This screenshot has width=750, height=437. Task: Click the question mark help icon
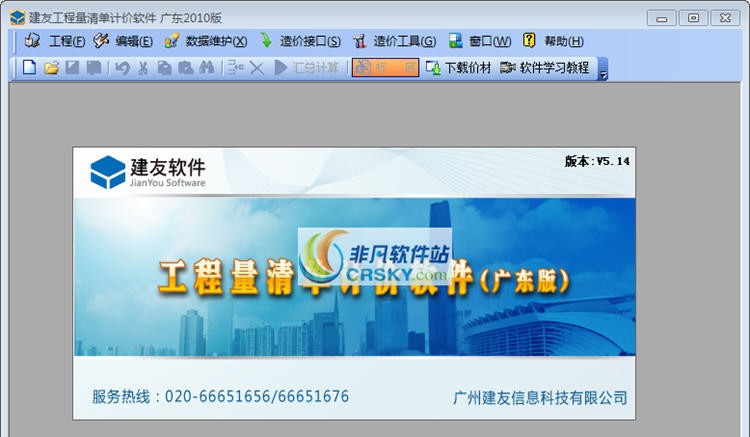pos(529,40)
